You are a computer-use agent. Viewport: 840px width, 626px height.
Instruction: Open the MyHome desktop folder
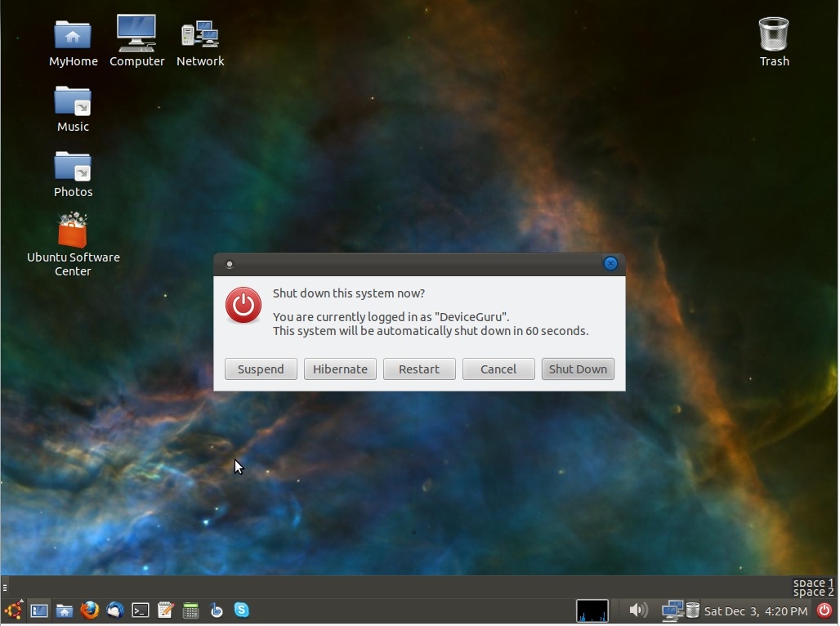pos(73,42)
